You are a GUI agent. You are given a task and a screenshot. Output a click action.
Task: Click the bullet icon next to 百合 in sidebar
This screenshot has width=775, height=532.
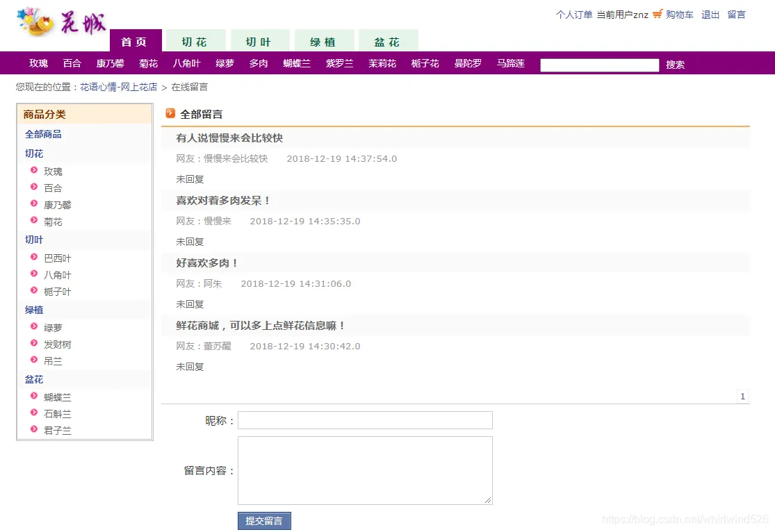point(33,187)
